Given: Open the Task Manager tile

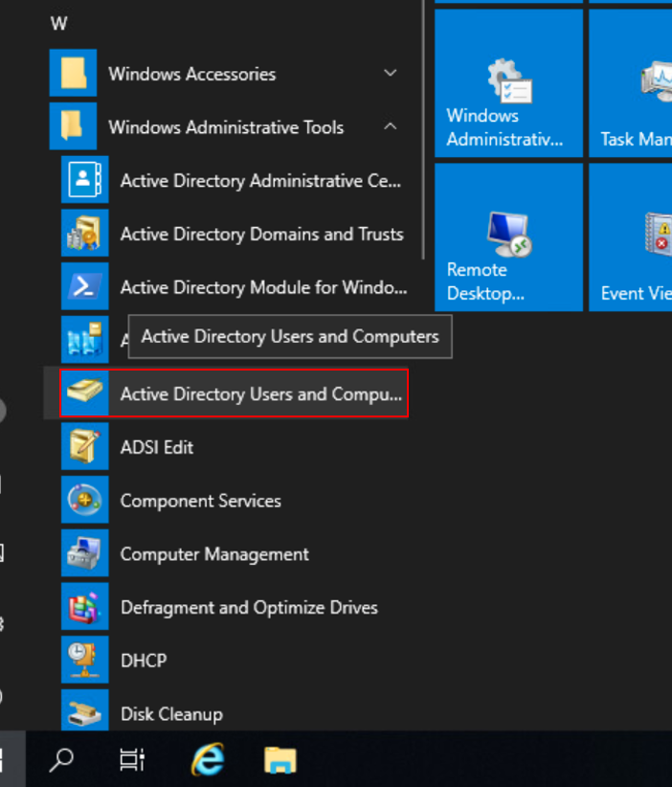Looking at the screenshot, I should 632,82.
